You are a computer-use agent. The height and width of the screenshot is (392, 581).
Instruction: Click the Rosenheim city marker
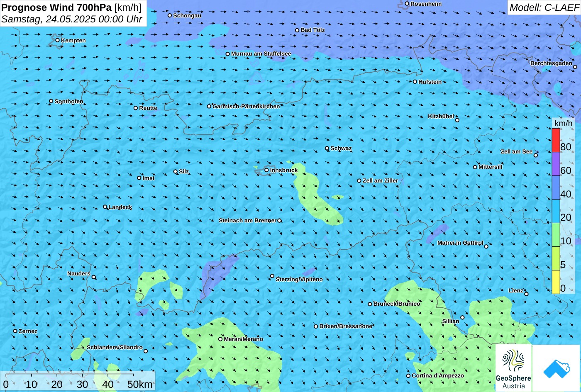click(407, 4)
